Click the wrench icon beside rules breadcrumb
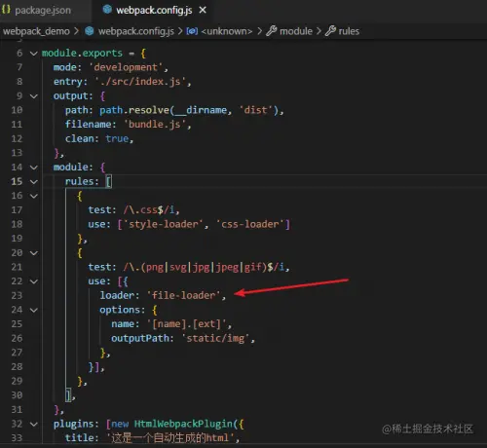The width and height of the screenshot is (487, 448). [x=330, y=31]
